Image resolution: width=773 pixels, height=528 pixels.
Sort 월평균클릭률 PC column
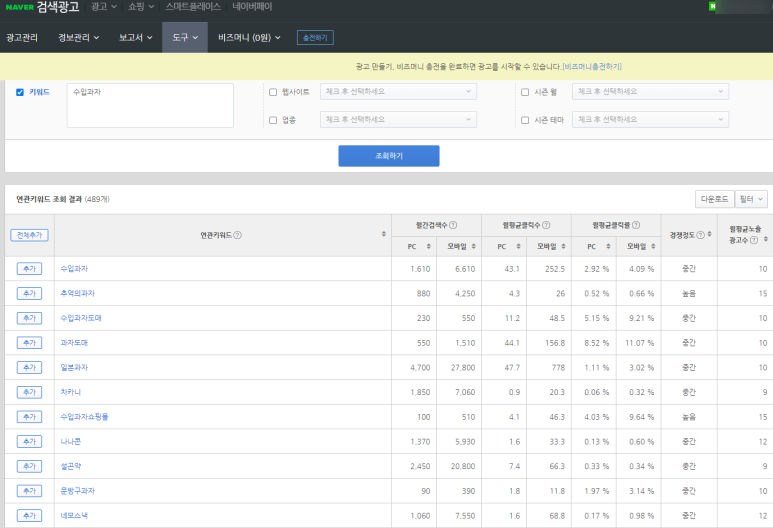608,246
